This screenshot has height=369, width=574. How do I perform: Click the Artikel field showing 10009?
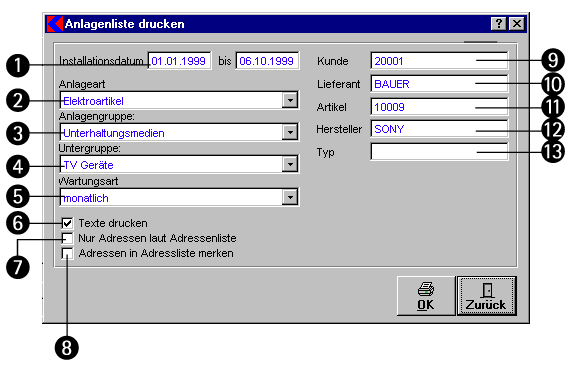click(439, 107)
